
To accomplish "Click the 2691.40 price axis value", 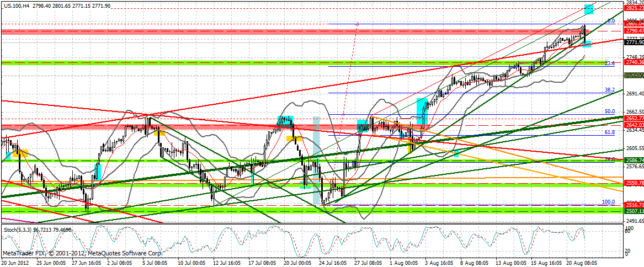I will coord(634,94).
